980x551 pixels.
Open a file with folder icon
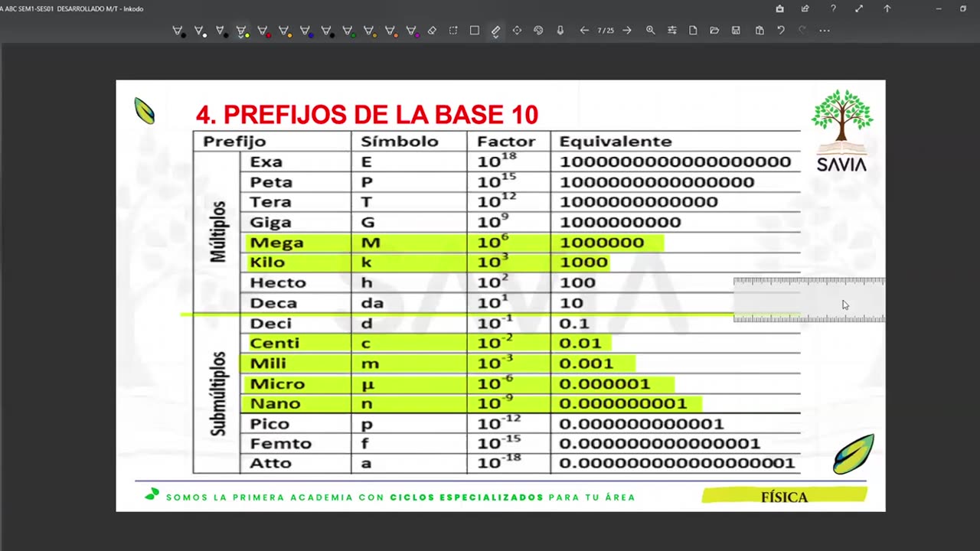point(714,31)
